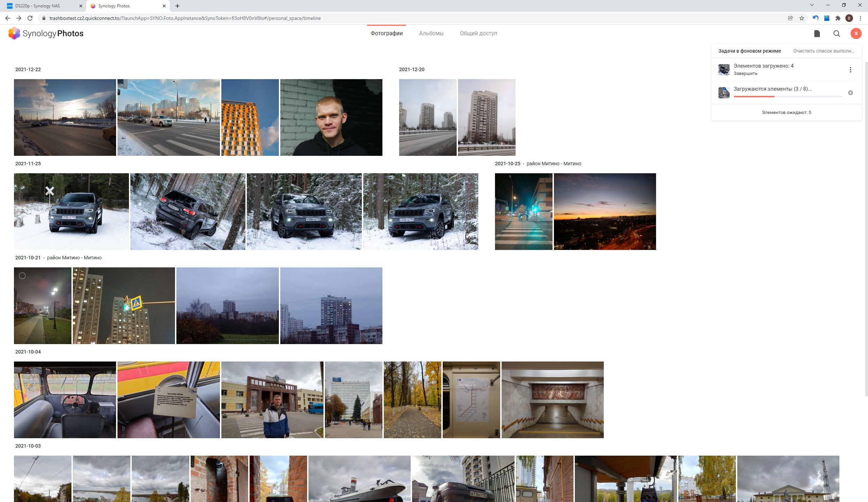Go forward in browser history
This screenshot has height=502, width=868.
click(x=19, y=18)
